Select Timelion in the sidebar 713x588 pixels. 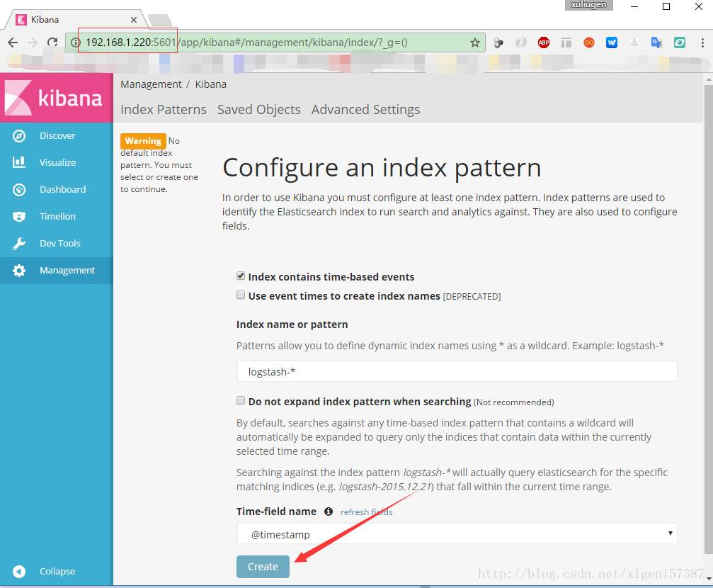click(x=58, y=216)
